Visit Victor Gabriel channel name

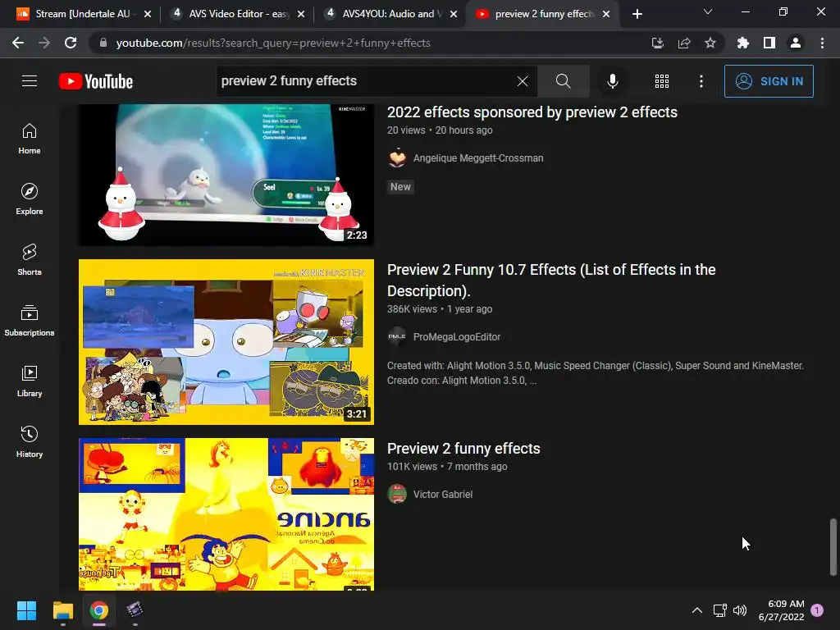click(x=442, y=495)
